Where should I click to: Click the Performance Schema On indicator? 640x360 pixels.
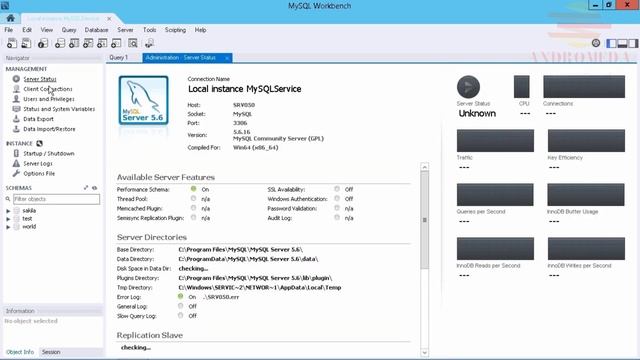[193, 189]
